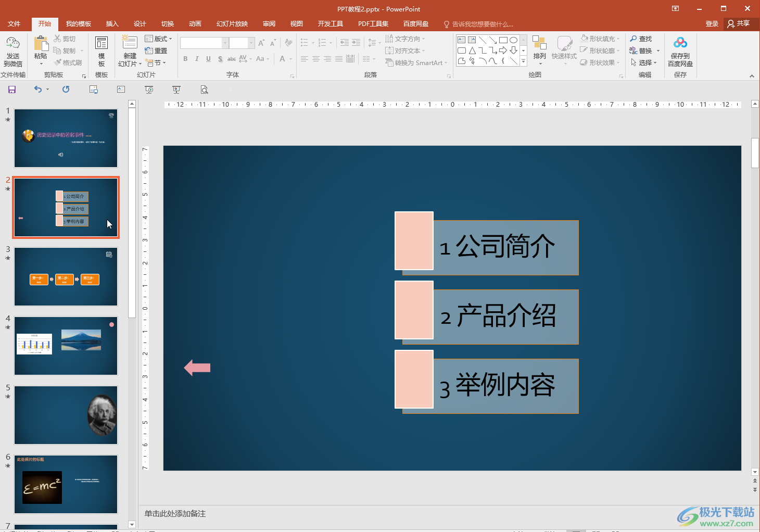Open the File (文件) menu
Image resolution: width=760 pixels, height=532 pixels.
[x=14, y=23]
